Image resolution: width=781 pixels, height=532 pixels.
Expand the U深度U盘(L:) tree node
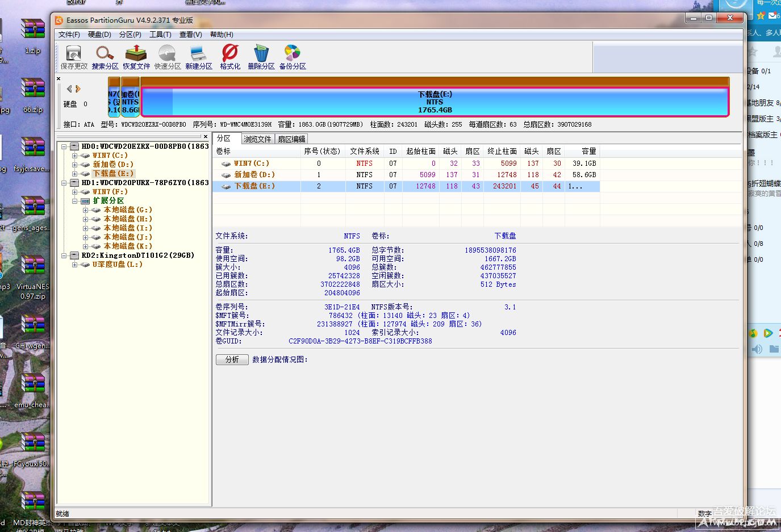tap(74, 265)
